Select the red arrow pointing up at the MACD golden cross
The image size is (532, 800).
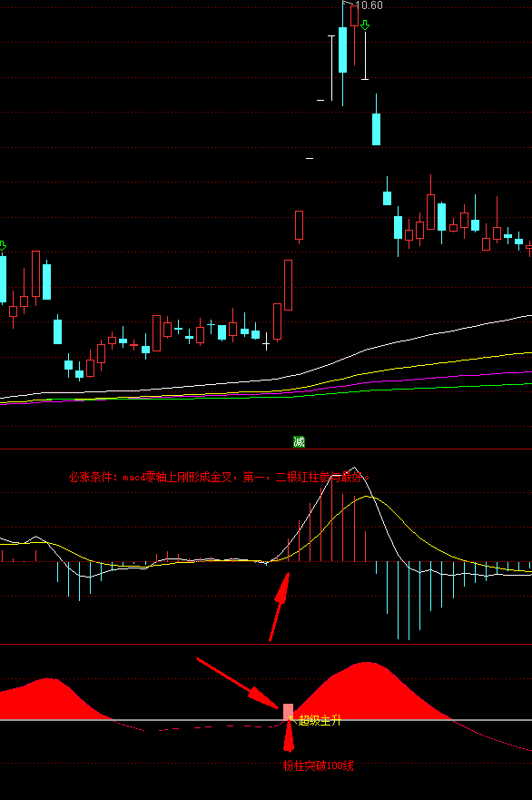[x=280, y=606]
